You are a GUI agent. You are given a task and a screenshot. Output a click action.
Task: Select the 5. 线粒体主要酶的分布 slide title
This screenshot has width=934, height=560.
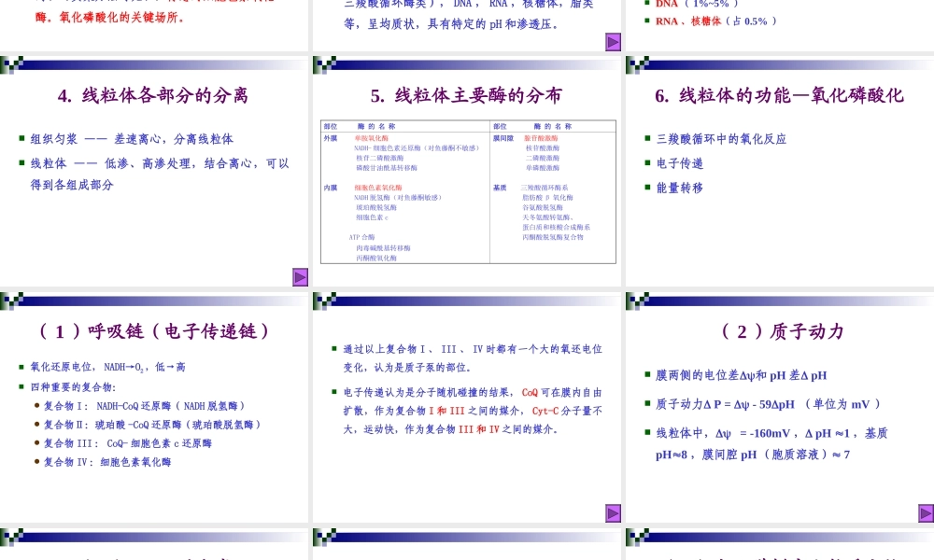(x=465, y=94)
